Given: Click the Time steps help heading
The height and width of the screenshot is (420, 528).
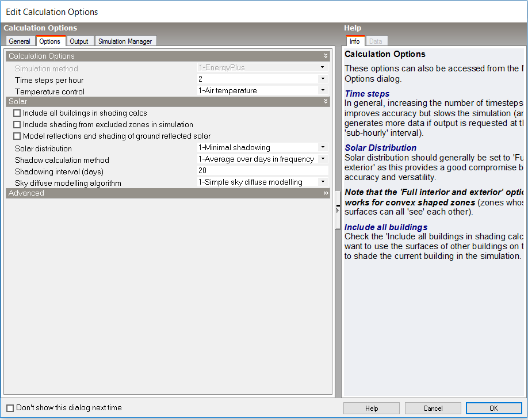Looking at the screenshot, I should [367, 94].
